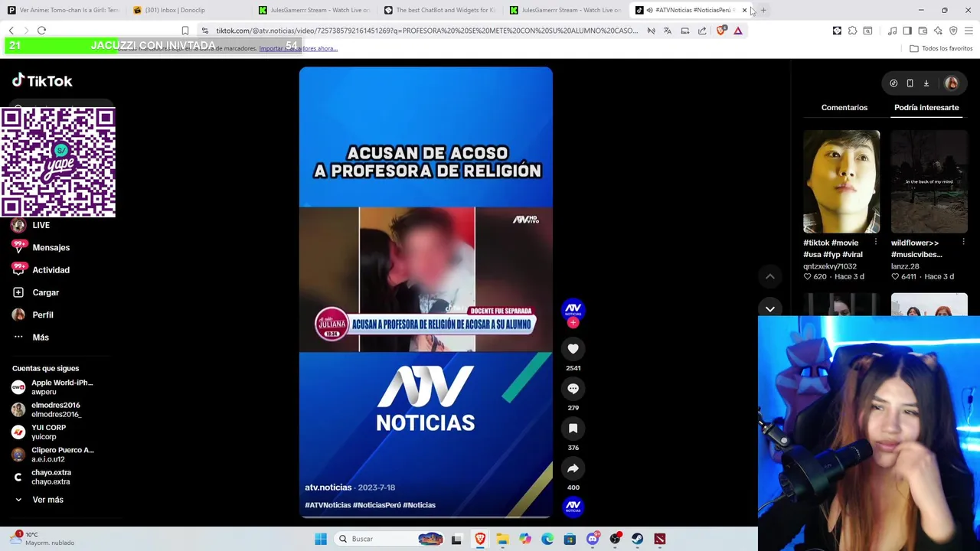Open the Todos los favoritos folder
Viewport: 980px width, 551px height.
941,48
